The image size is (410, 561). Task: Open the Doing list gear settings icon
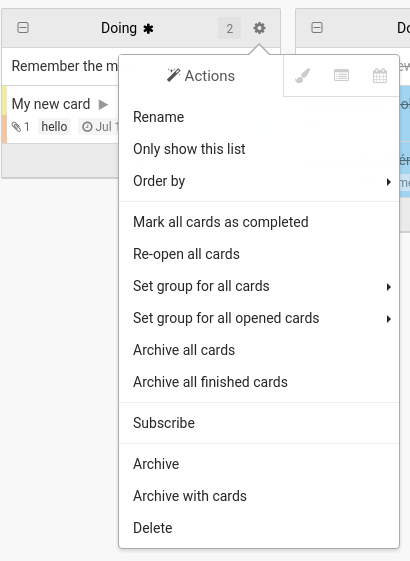click(x=259, y=28)
